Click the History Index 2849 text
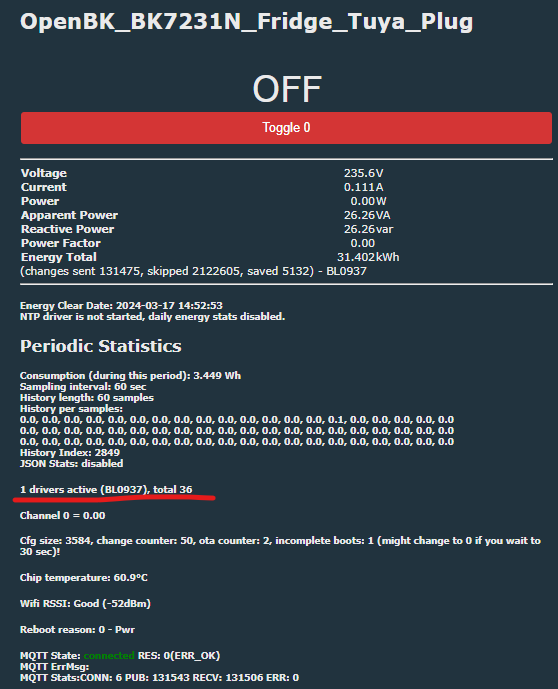 coord(70,453)
